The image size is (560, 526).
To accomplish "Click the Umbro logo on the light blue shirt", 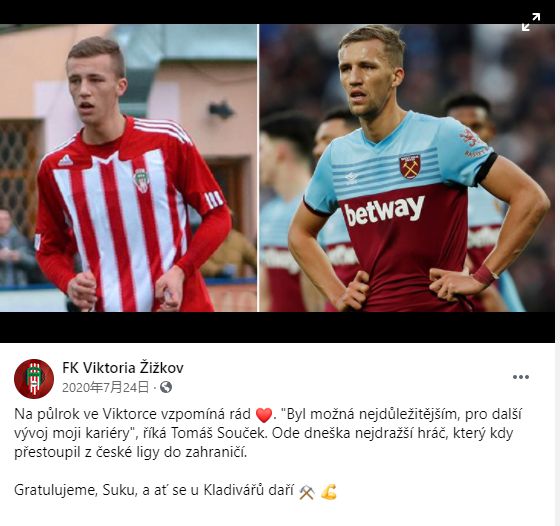I will tap(351, 178).
